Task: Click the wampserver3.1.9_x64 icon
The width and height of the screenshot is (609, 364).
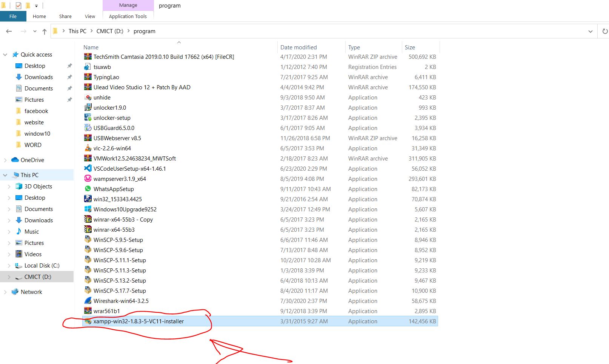Action: [x=88, y=179]
